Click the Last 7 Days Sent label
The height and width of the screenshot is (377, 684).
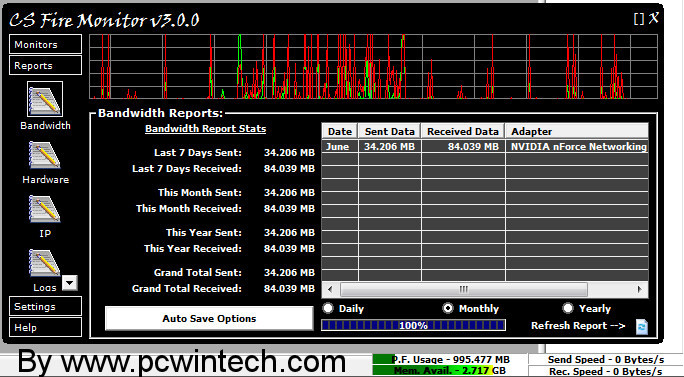coord(198,153)
